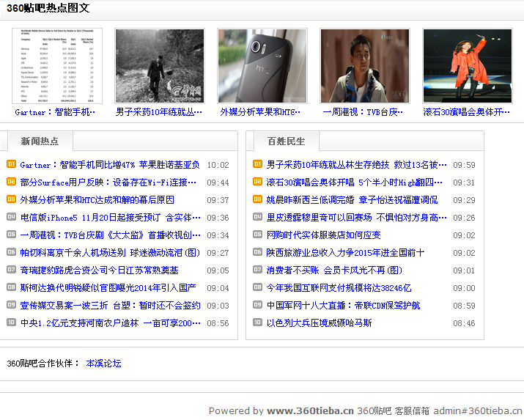Viewport: 524px width, 420px height.
Task: Switch to the 百姓民生 tab
Action: [286, 141]
